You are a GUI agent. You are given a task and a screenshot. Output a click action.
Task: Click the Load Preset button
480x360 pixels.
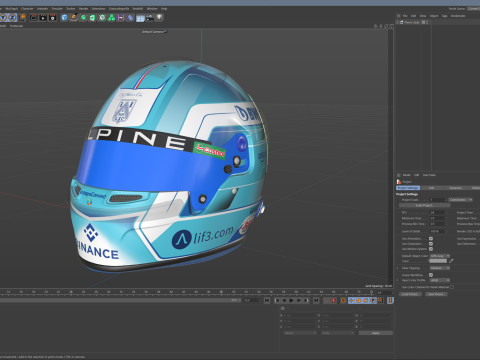[410, 294]
